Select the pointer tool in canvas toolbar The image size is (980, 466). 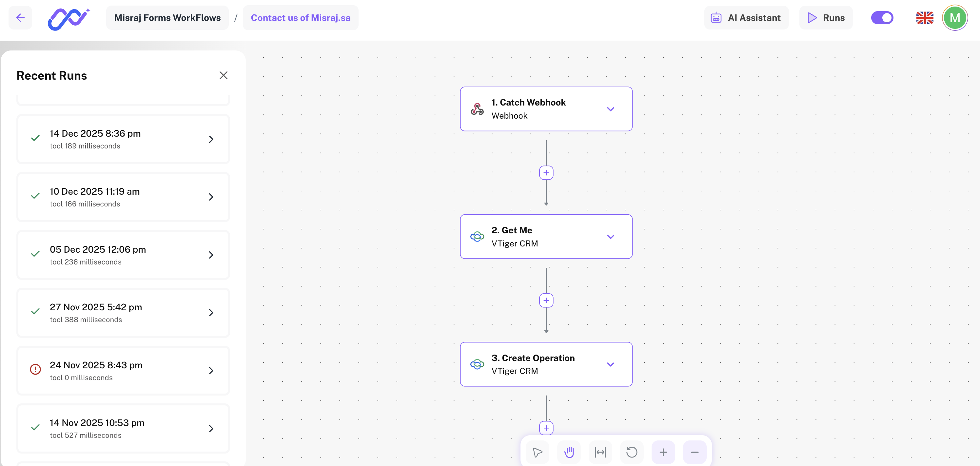click(x=538, y=452)
